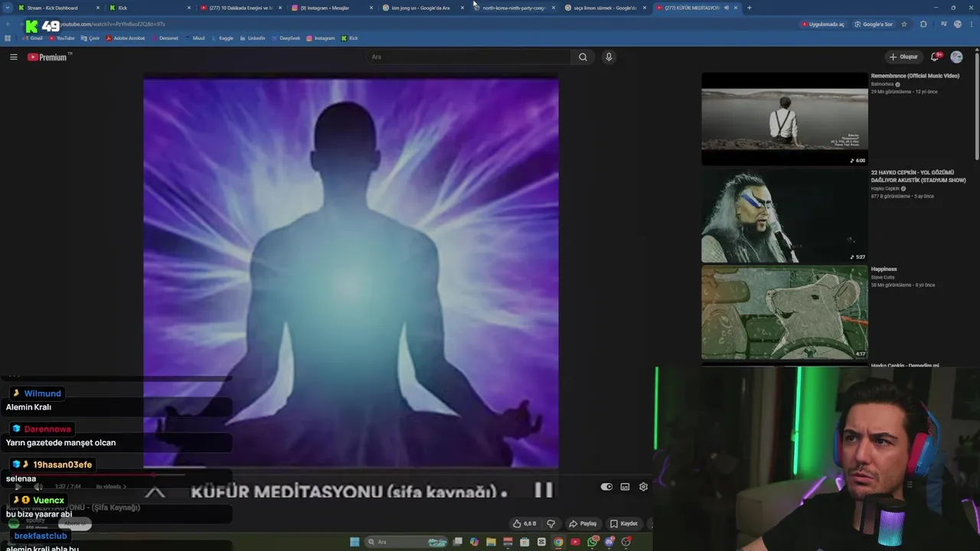This screenshot has width=980, height=551.
Task: Click the small play button on the player bar
Action: 18,487
